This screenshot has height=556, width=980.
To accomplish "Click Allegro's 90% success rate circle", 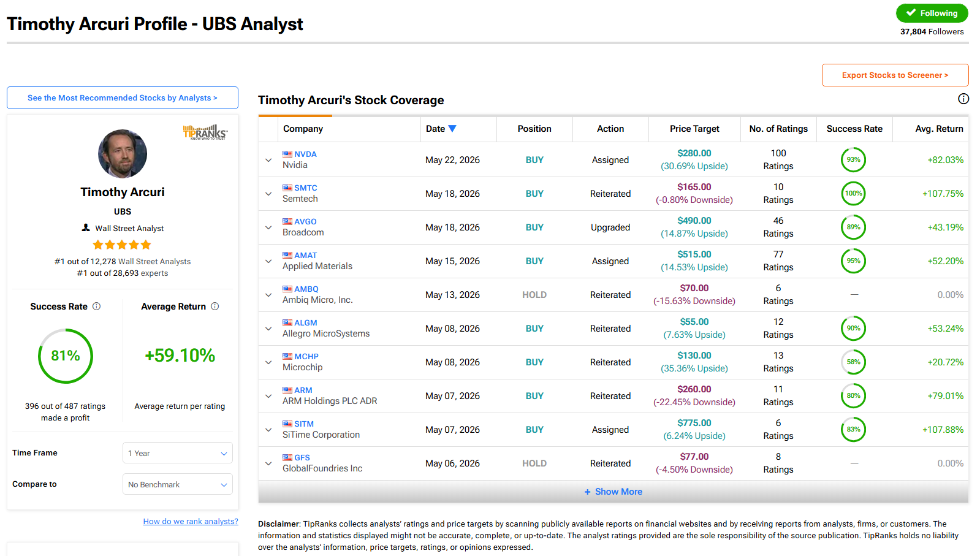I will click(x=854, y=329).
